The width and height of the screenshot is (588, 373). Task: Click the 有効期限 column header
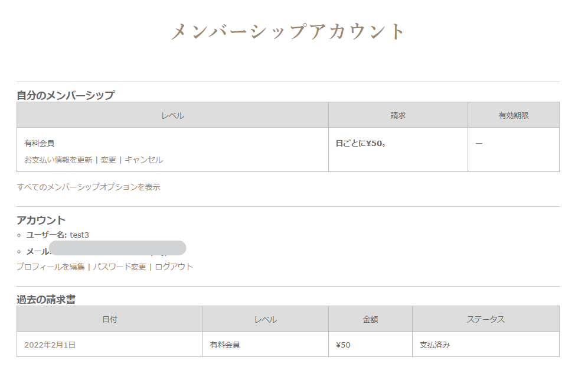[x=513, y=115]
